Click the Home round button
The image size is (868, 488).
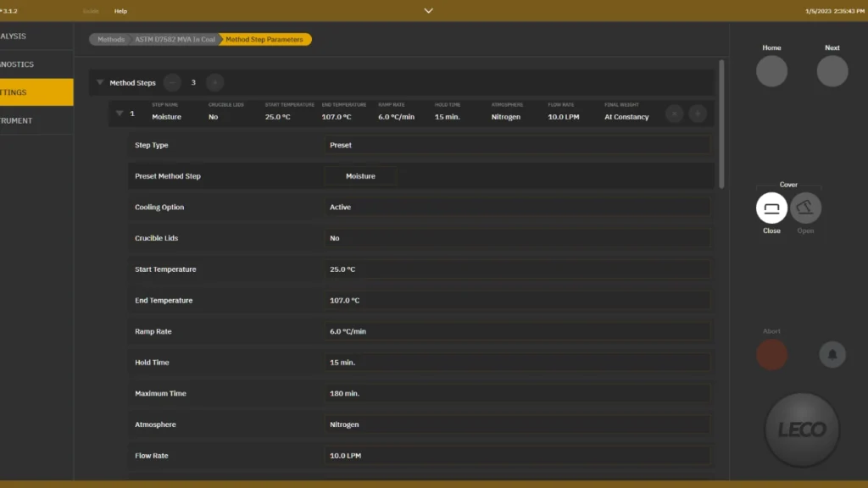coord(771,71)
